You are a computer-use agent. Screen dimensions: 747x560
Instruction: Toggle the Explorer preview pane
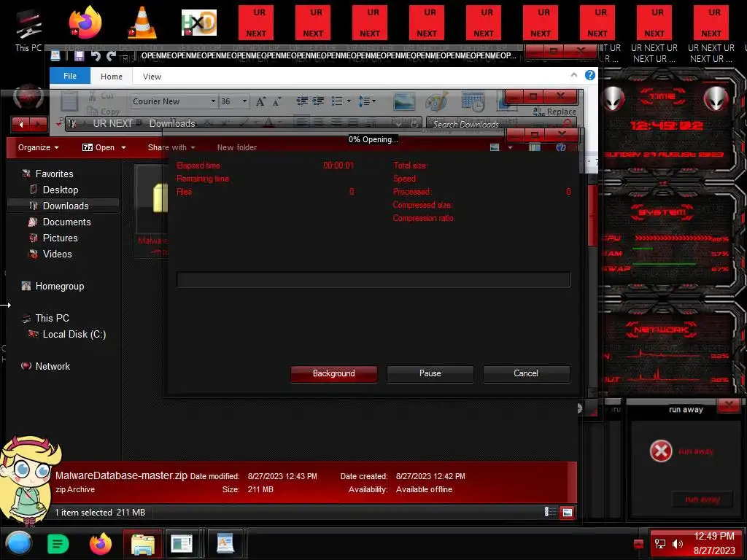[535, 147]
